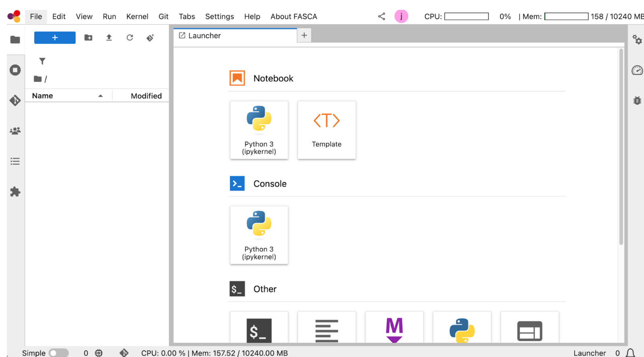
Task: Open the View menu
Action: [84, 17]
